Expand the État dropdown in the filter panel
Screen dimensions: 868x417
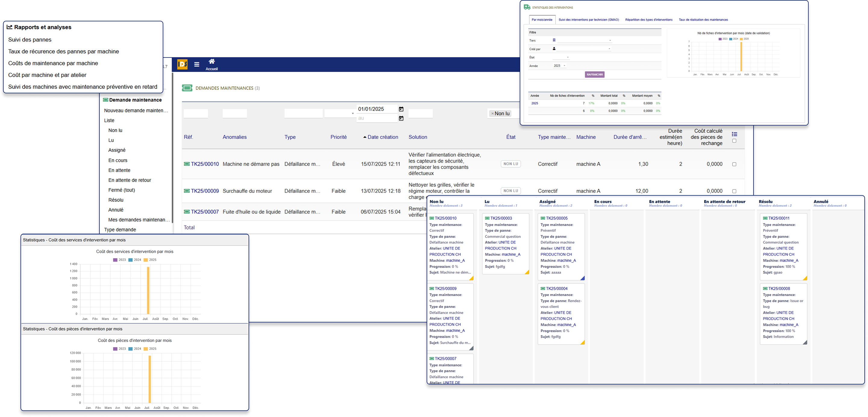(568, 57)
